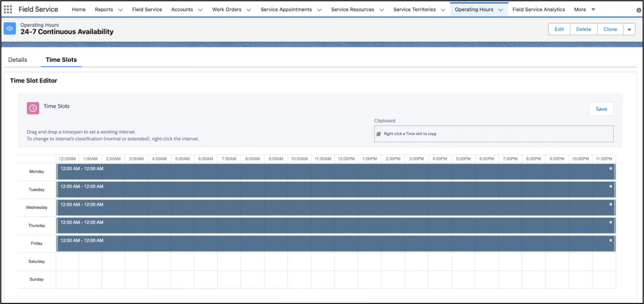Remove Tuesday time slot with X
Screen dimensions: 644x304
[x=610, y=186]
